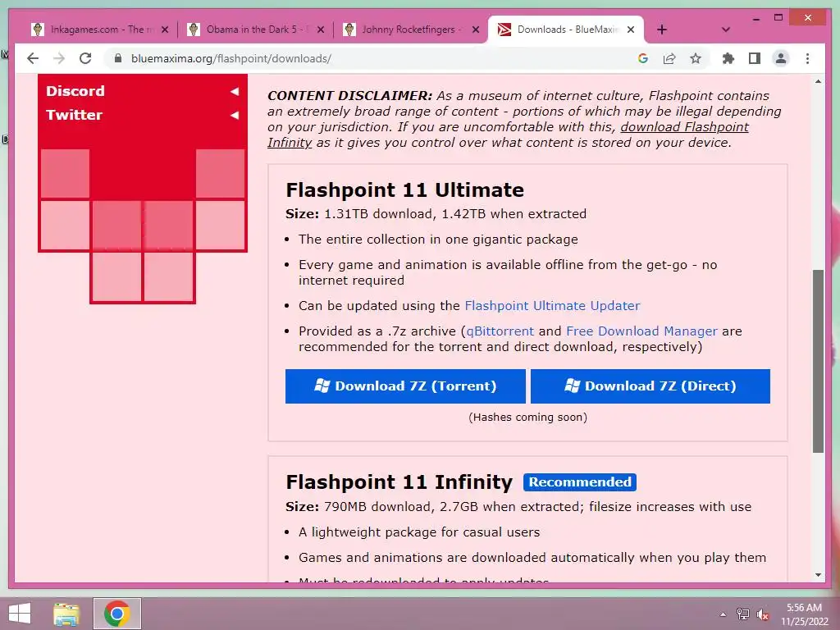Open the Flashpoint Ultimate Updater link
Image resolution: width=840 pixels, height=630 pixels.
pyautogui.click(x=552, y=305)
